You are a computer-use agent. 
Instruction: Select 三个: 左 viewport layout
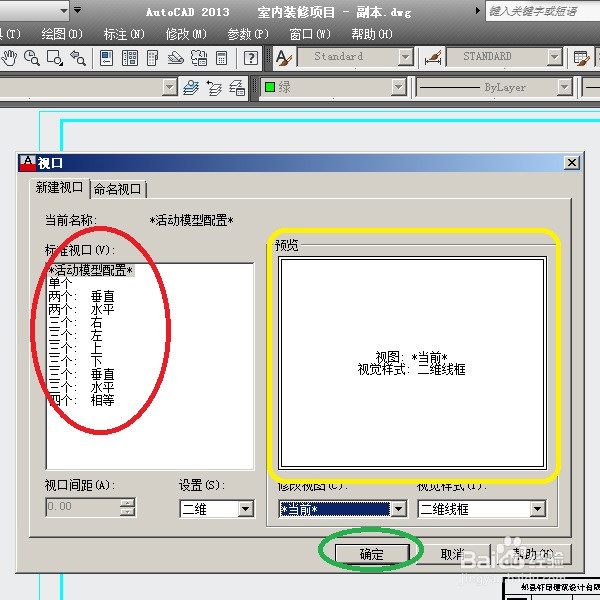(x=75, y=336)
